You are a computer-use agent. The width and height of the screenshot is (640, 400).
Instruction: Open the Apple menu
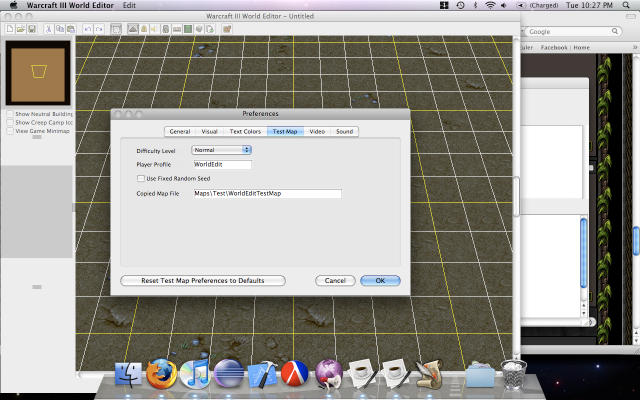[13, 5]
